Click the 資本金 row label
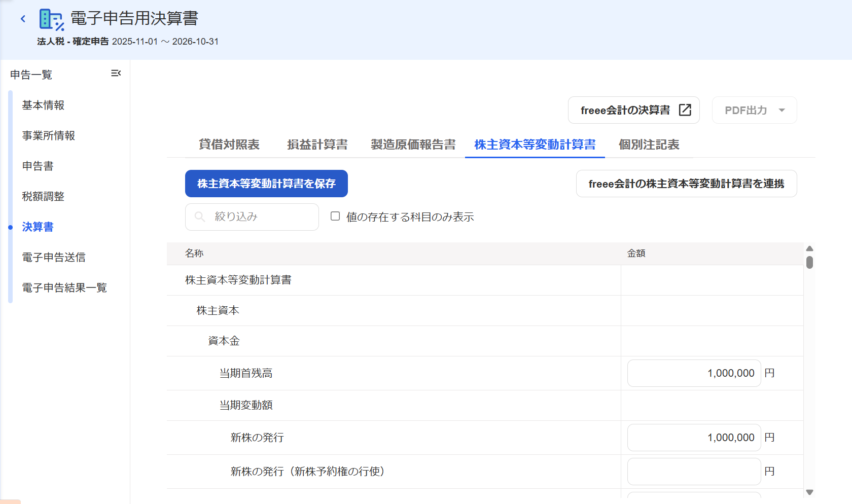 click(224, 341)
